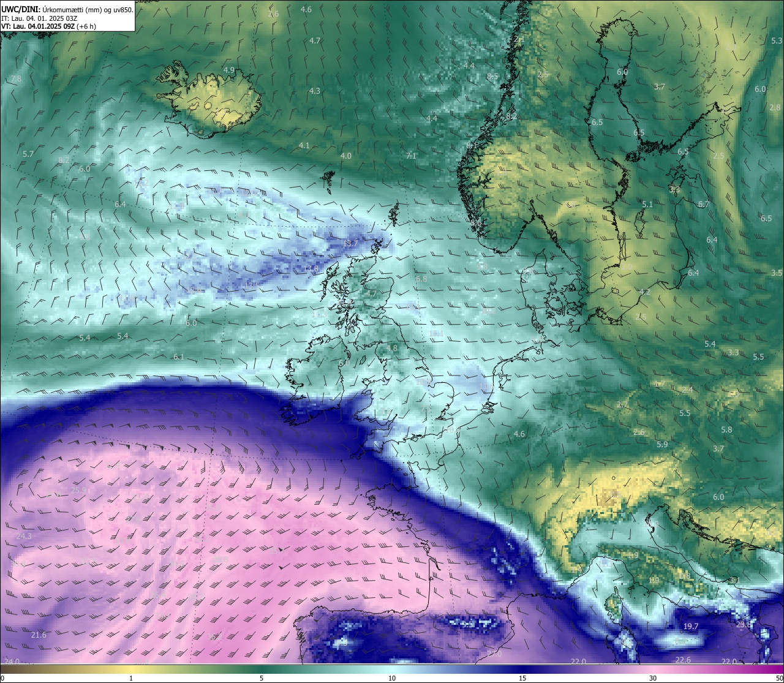
Task: Click the 'VT: Lau. 04.01.2025 09Z (+6 h)' line
Action: click(48, 26)
